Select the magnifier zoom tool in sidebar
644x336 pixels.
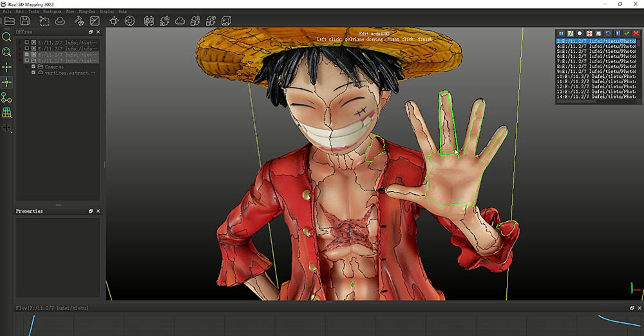pos(6,37)
